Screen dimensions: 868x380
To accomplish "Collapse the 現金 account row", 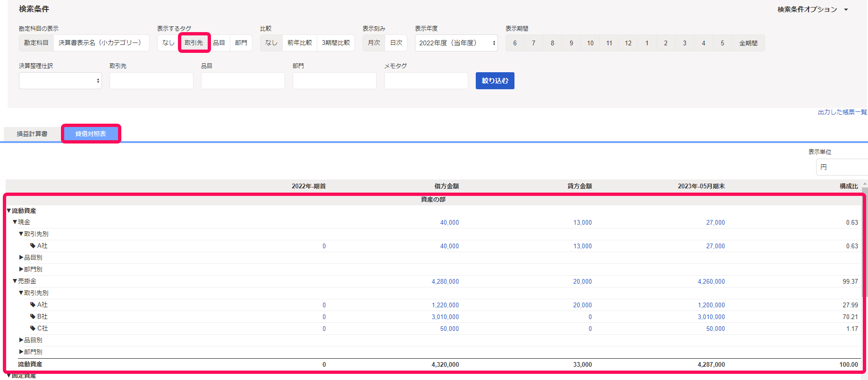I will (15, 222).
